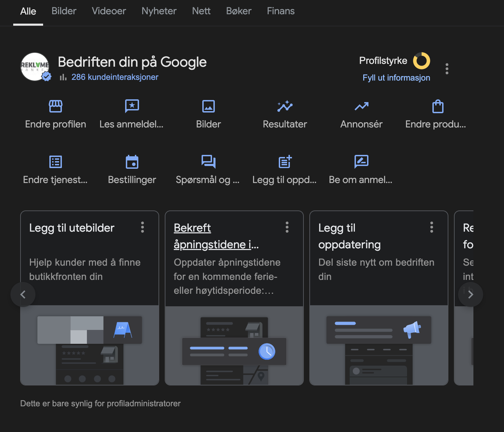Open the Les anmeldelser star icon
Viewport: 504px width, 432px height.
click(x=132, y=106)
